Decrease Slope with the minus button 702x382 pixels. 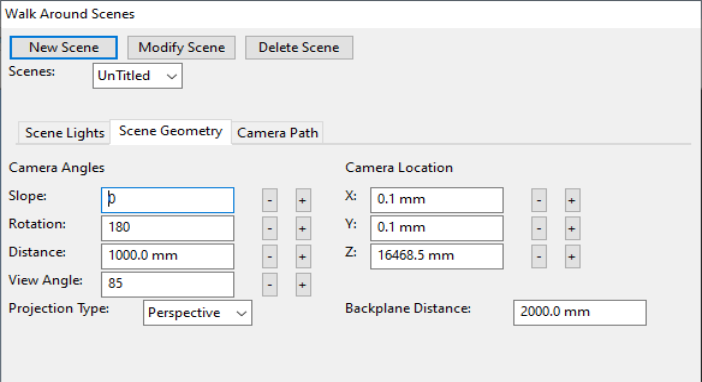click(270, 200)
